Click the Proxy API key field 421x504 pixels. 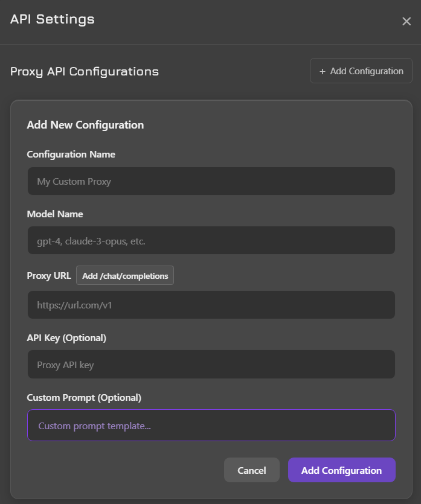click(x=211, y=365)
